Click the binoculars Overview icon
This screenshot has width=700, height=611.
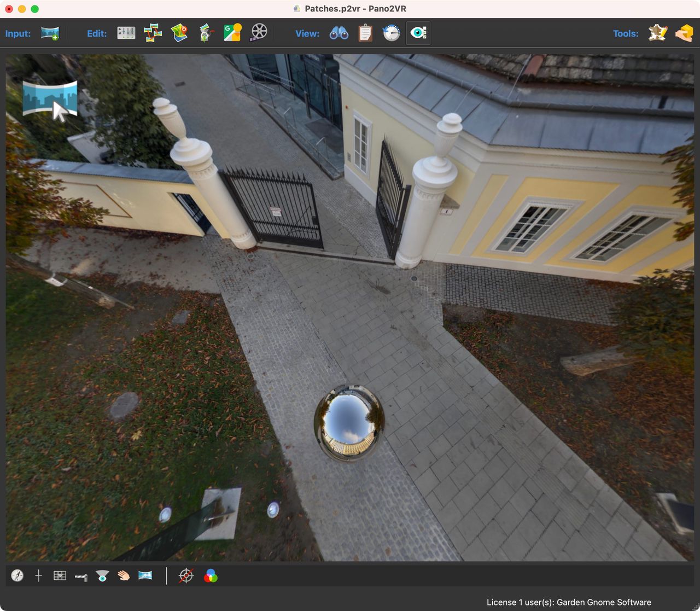coord(339,33)
